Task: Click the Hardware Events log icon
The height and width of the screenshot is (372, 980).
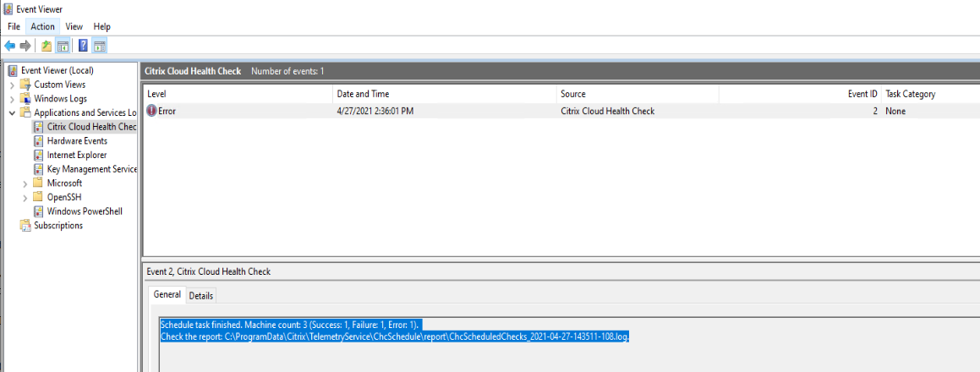Action: click(39, 140)
